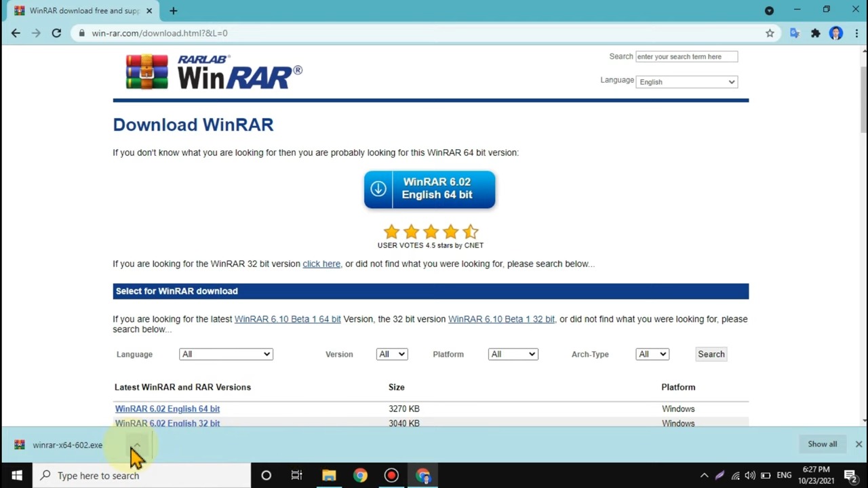Click the Search filter button
This screenshot has width=868, height=488.
pos(711,354)
